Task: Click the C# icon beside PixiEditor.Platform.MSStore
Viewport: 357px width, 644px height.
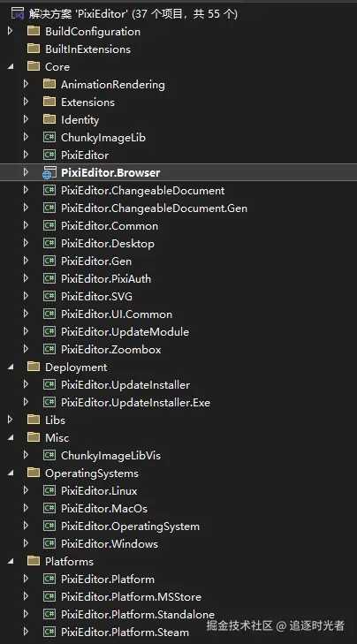Action: 49,596
